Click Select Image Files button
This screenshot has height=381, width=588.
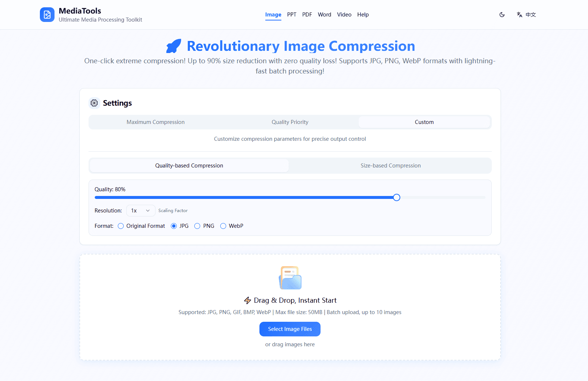(290, 329)
